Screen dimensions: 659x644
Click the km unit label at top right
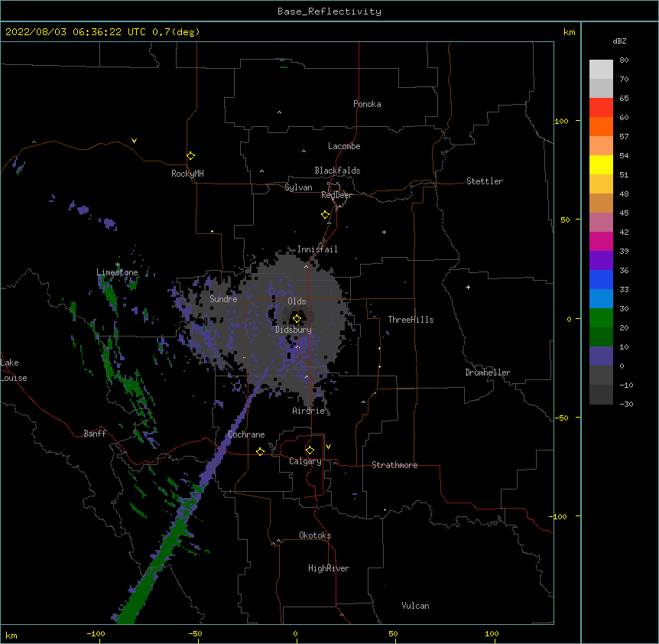pyautogui.click(x=570, y=32)
